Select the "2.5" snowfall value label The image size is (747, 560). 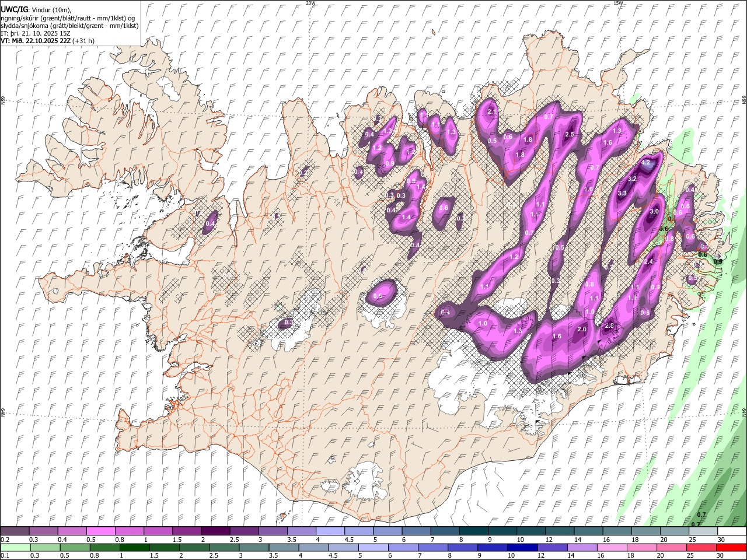tap(570, 135)
